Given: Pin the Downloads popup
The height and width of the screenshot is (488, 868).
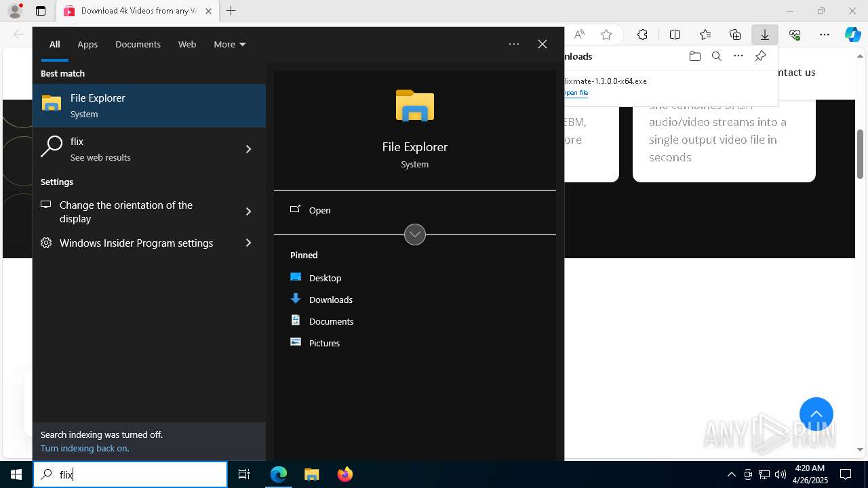Looking at the screenshot, I should [760, 56].
